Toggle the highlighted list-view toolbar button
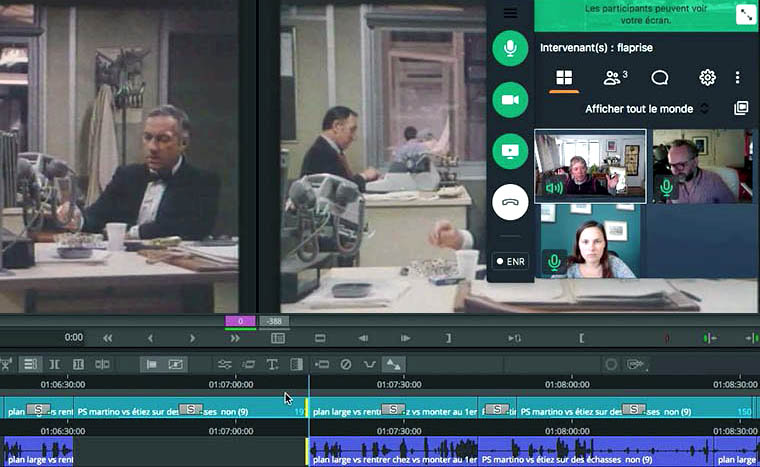Image resolution: width=760 pixels, height=467 pixels. pos(30,364)
